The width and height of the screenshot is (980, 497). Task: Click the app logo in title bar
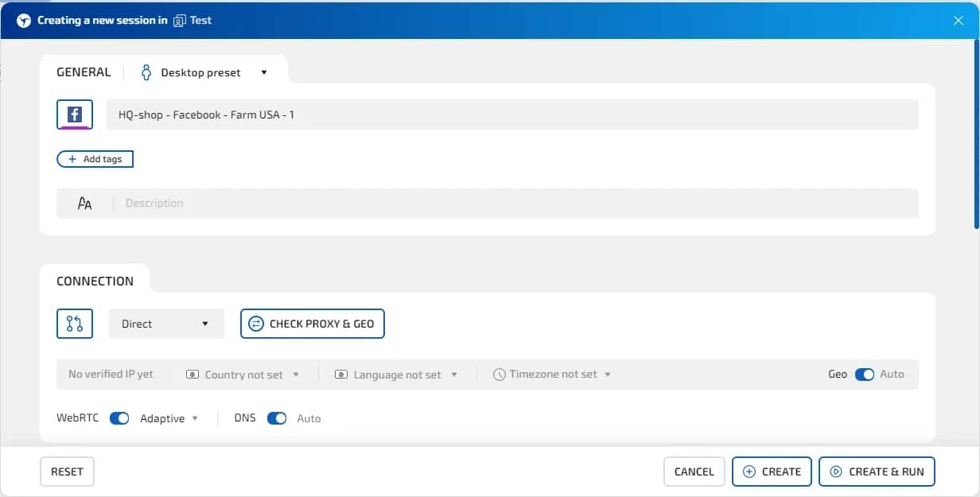point(24,21)
